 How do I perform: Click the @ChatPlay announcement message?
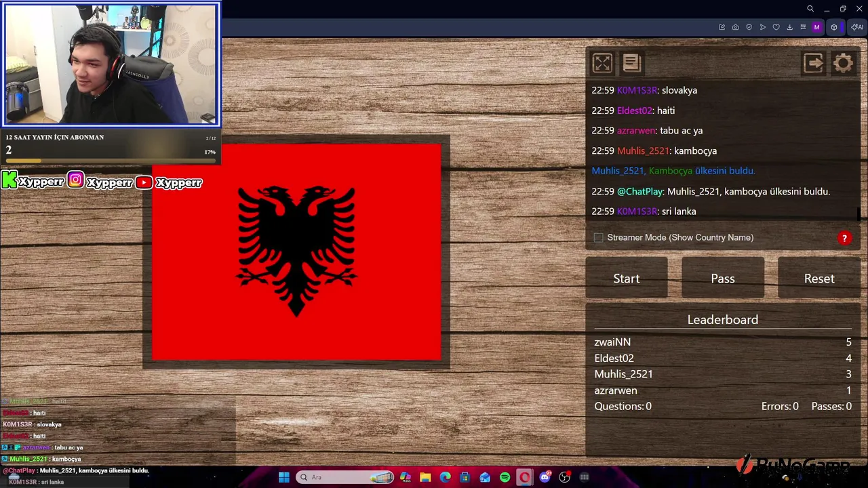(x=711, y=192)
